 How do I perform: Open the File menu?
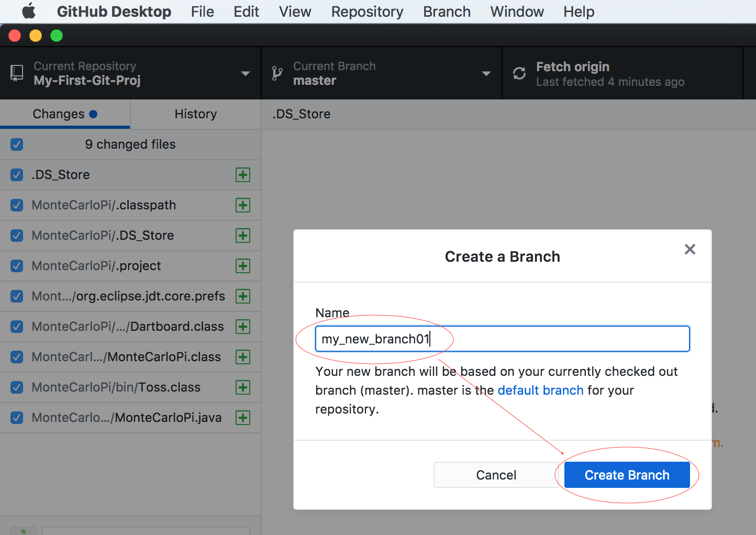[x=203, y=12]
